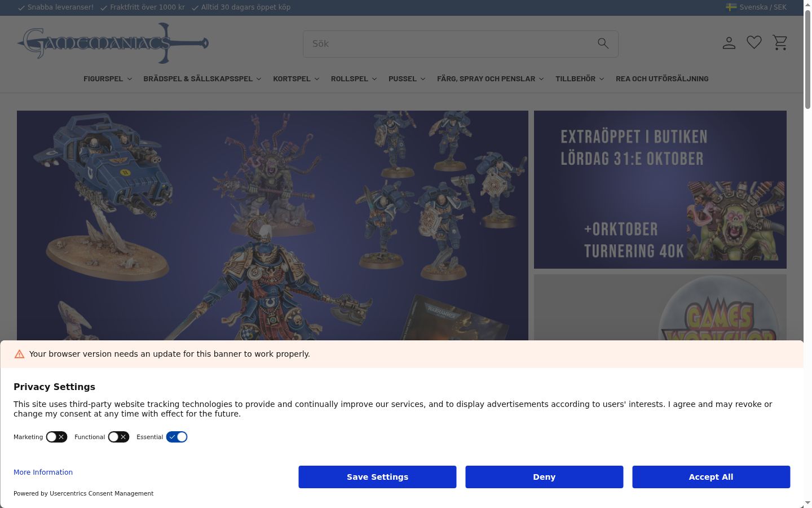This screenshot has height=508, width=812.
Task: Expand the Kortspel menu chevron
Action: pos(317,79)
